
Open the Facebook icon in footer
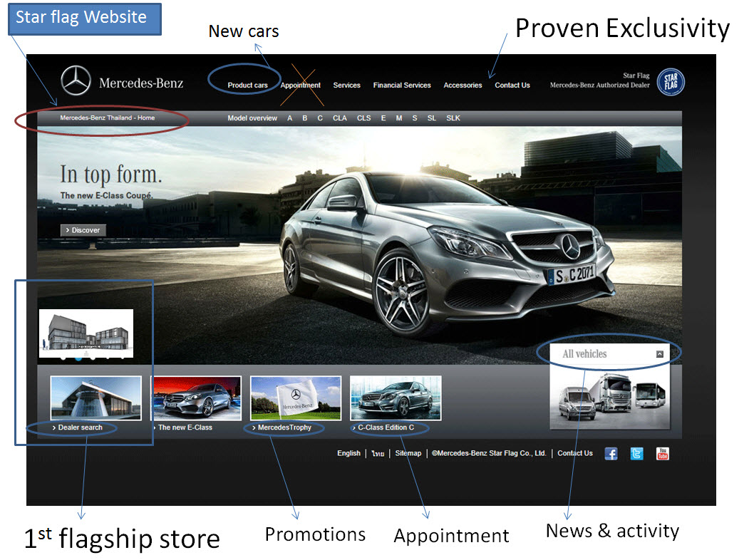coord(611,454)
